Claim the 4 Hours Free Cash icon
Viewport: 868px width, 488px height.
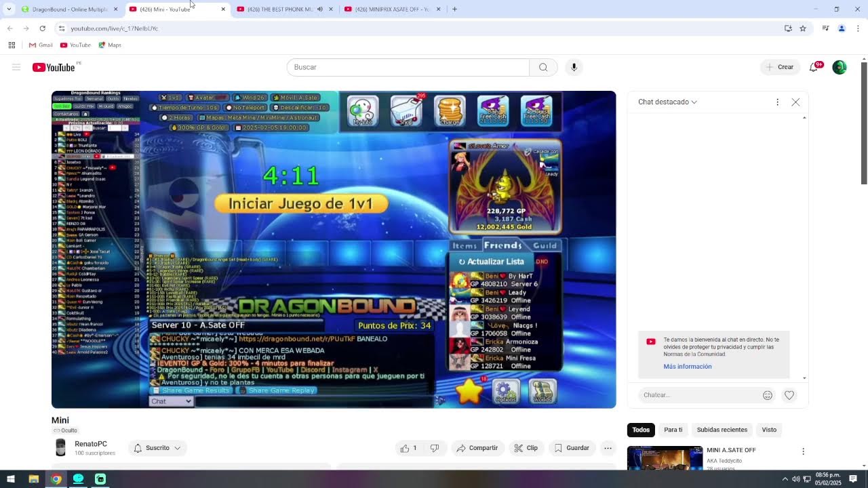click(536, 110)
